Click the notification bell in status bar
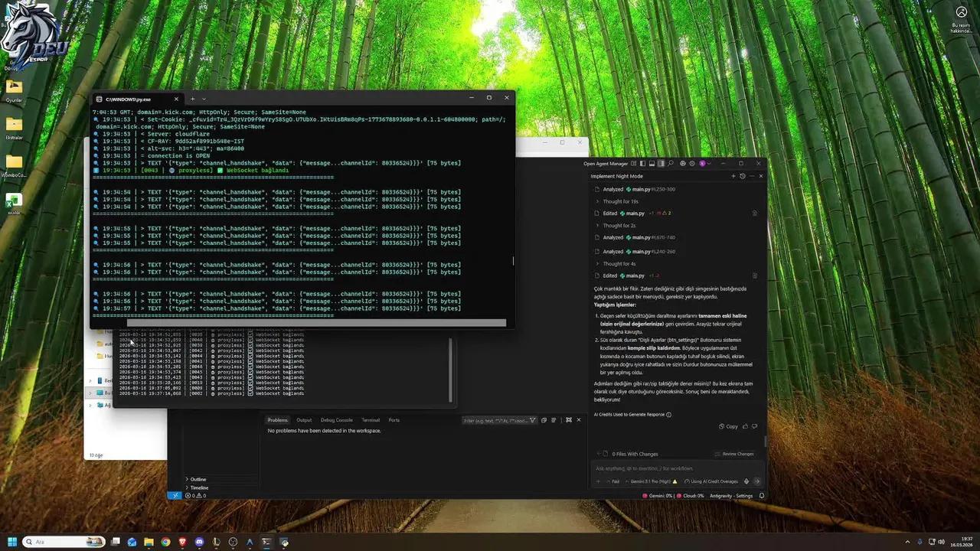980x551 pixels. (761, 496)
